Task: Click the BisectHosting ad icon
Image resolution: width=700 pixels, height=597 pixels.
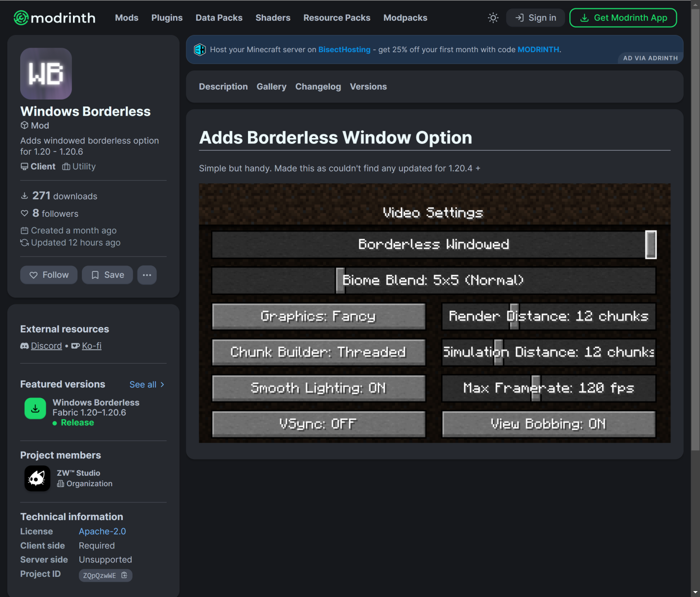Action: pyautogui.click(x=200, y=49)
